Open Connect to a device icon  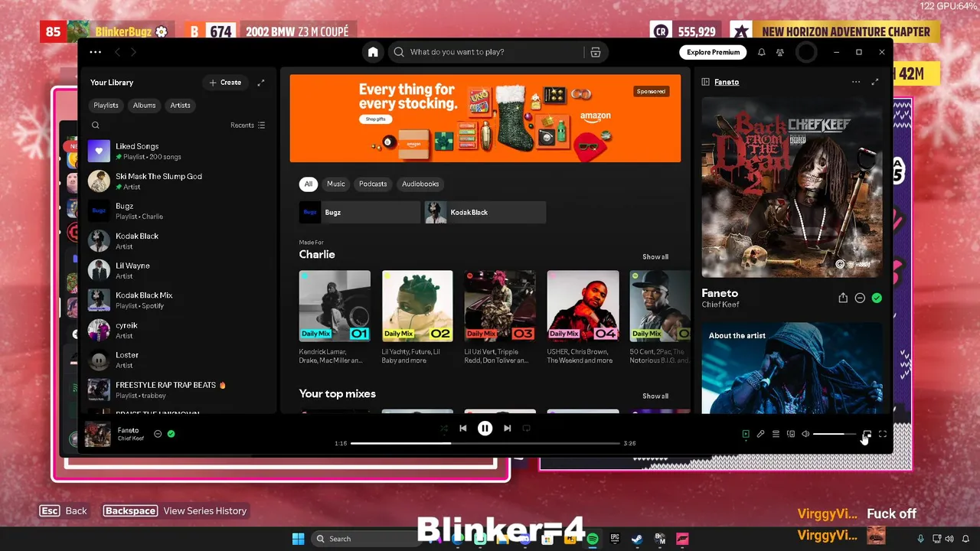coord(791,434)
